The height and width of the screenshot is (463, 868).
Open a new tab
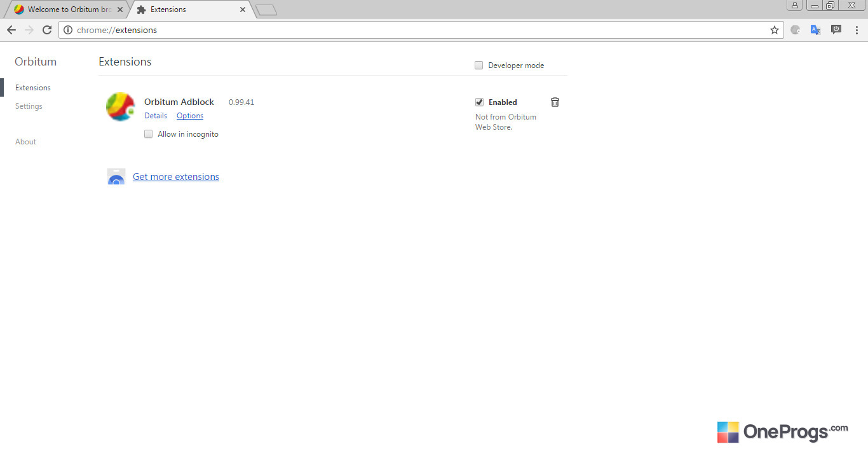(x=266, y=10)
